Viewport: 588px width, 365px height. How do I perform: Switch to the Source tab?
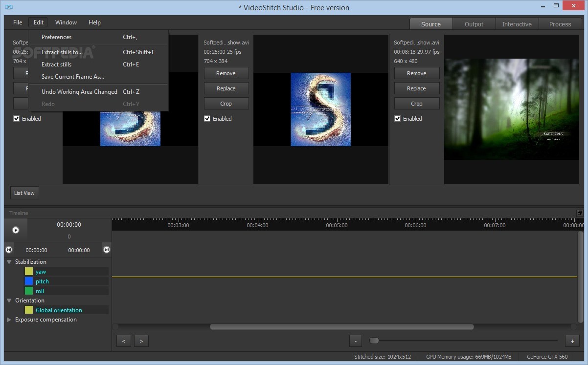tap(431, 24)
